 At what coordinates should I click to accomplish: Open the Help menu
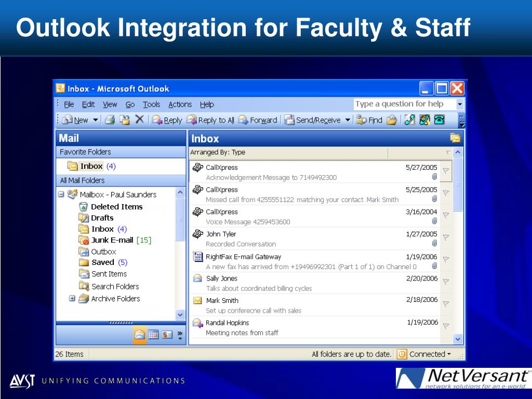(207, 104)
